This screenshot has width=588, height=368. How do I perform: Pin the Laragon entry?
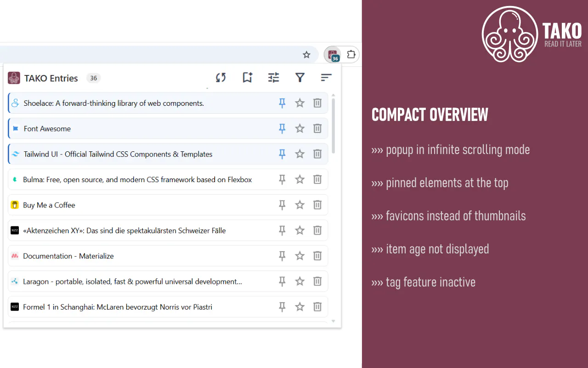point(283,282)
